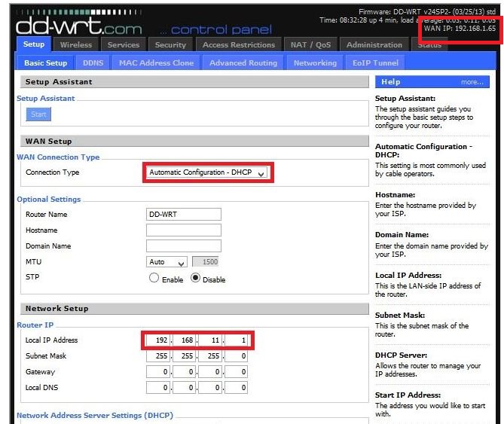Click the WAN IP: 192.168.1.65 text
The height and width of the screenshot is (424, 504).
460,29
